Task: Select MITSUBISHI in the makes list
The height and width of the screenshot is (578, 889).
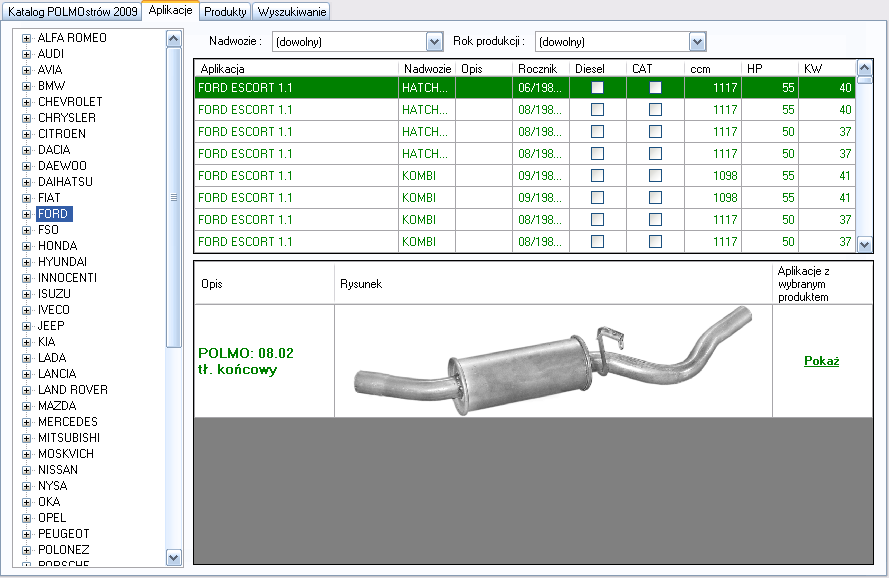Action: (69, 438)
